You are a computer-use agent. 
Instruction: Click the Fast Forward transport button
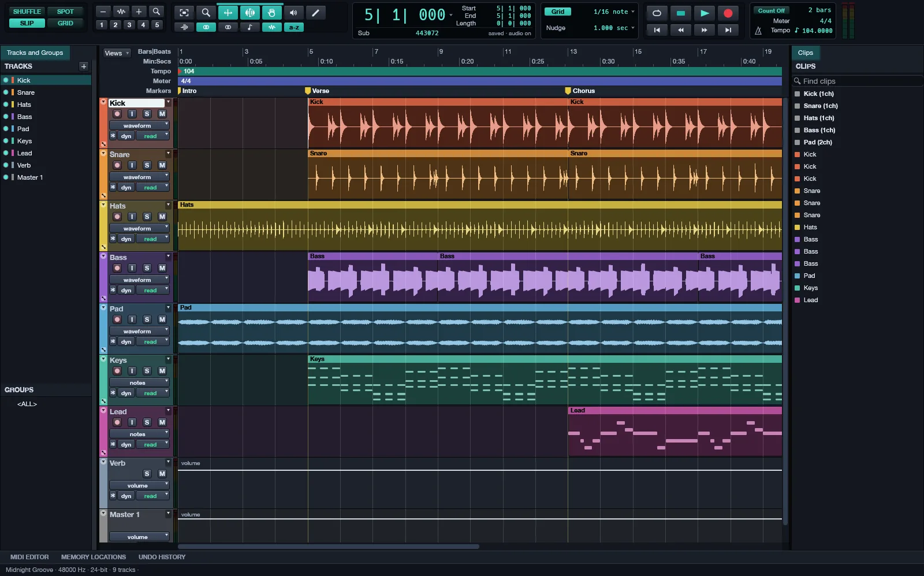(705, 30)
